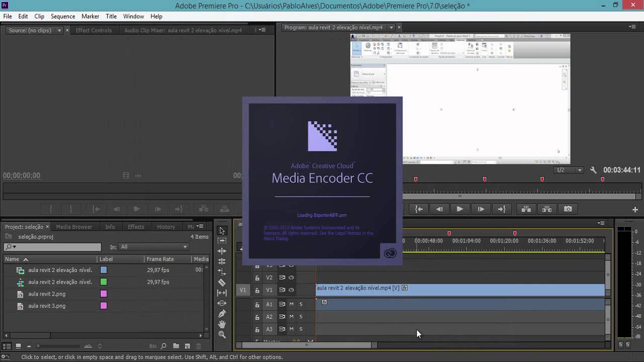Screen dimensions: 644x362
Task: Toggle sync lock on track A2
Action: (x=282, y=317)
